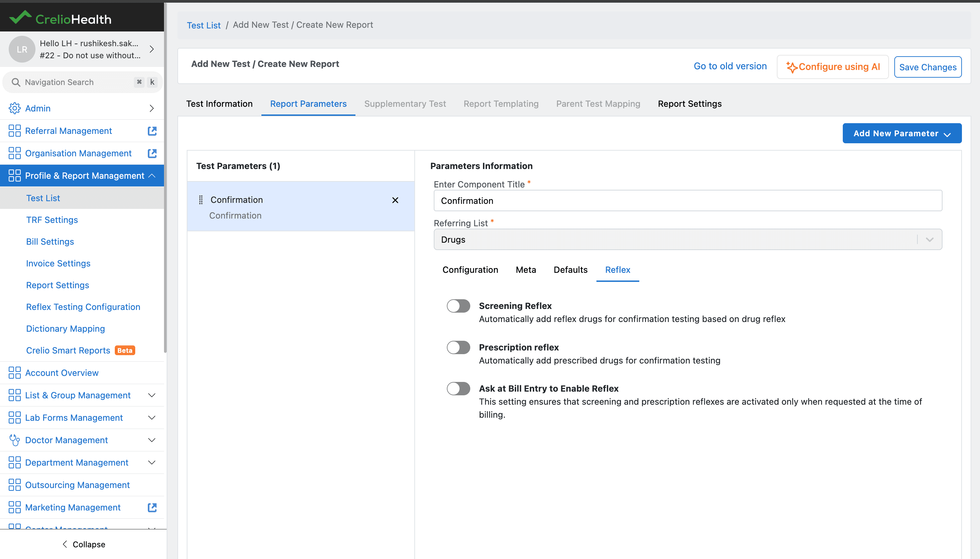The height and width of the screenshot is (559, 980).
Task: Click Profile & Report Management grid icon
Action: [15, 175]
